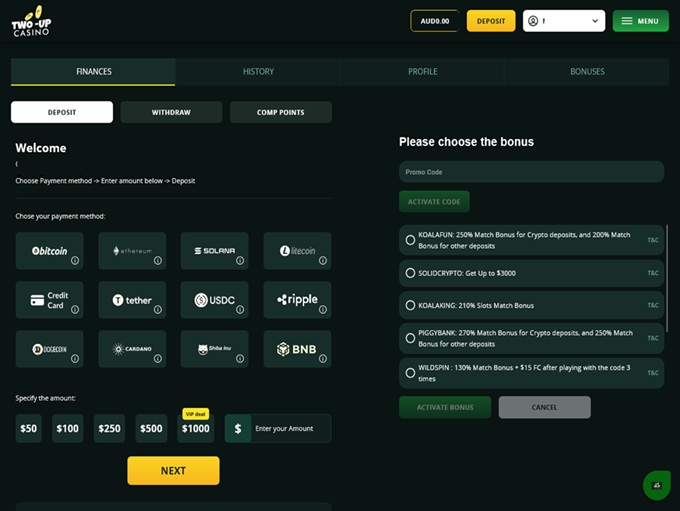This screenshot has width=680, height=511.
Task: Select Bitcoin payment method
Action: point(49,251)
